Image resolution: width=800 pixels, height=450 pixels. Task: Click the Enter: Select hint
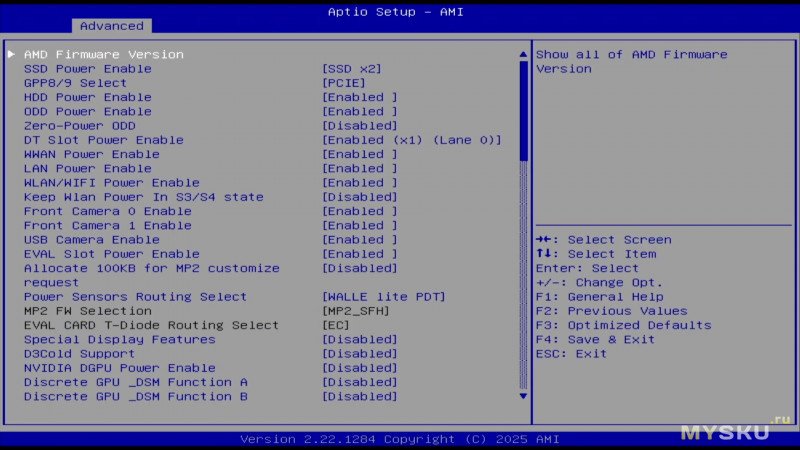587,268
